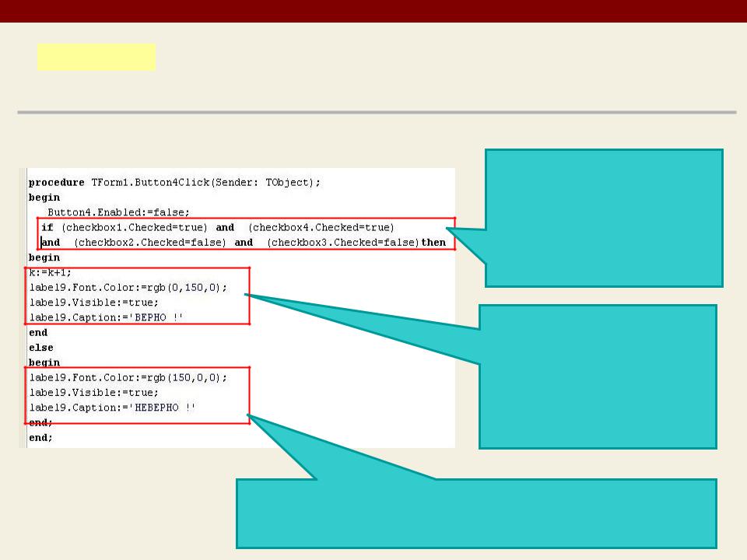Click the 'k:=k+1;' code line
Screen dimensions: 747x560
pyautogui.click(x=51, y=272)
